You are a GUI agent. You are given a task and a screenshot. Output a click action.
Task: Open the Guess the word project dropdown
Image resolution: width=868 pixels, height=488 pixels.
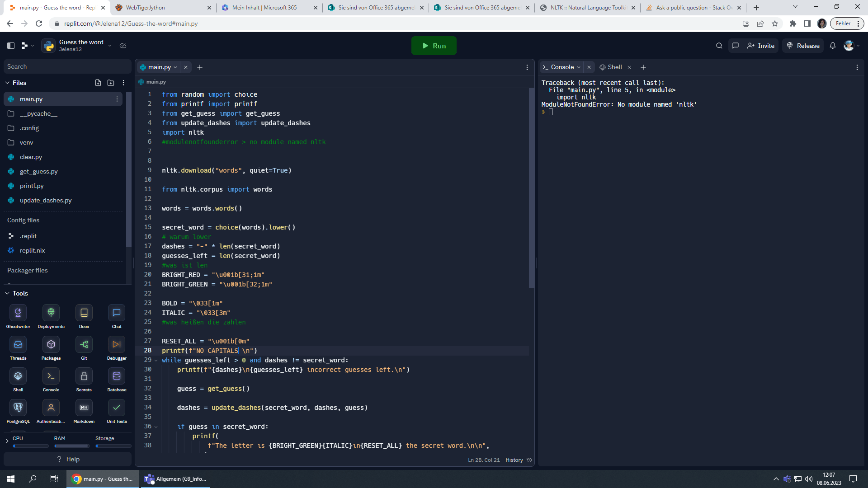click(x=110, y=46)
